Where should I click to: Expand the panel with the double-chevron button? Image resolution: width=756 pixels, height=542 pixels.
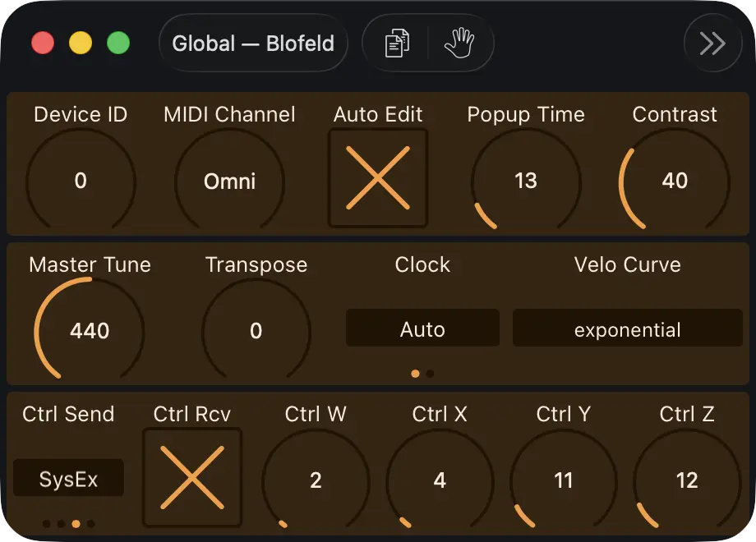pos(712,44)
